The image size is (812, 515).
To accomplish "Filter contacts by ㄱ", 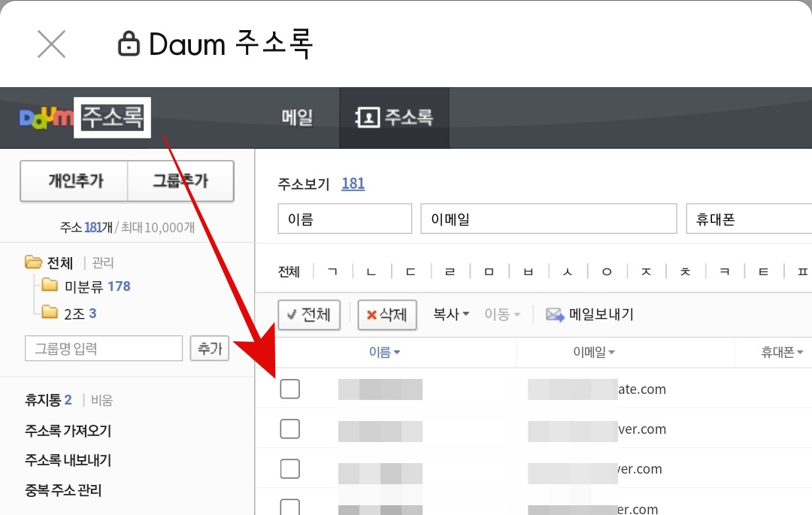I will click(x=332, y=271).
